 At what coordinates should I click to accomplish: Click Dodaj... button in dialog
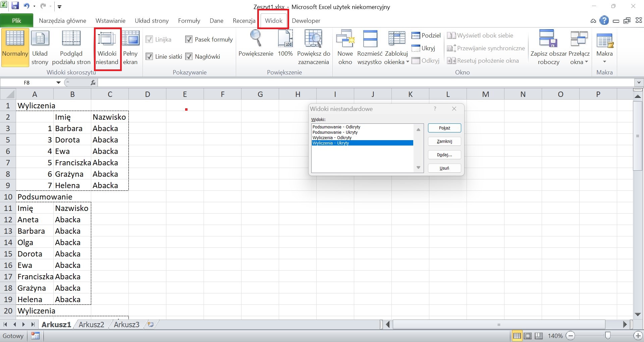point(444,155)
